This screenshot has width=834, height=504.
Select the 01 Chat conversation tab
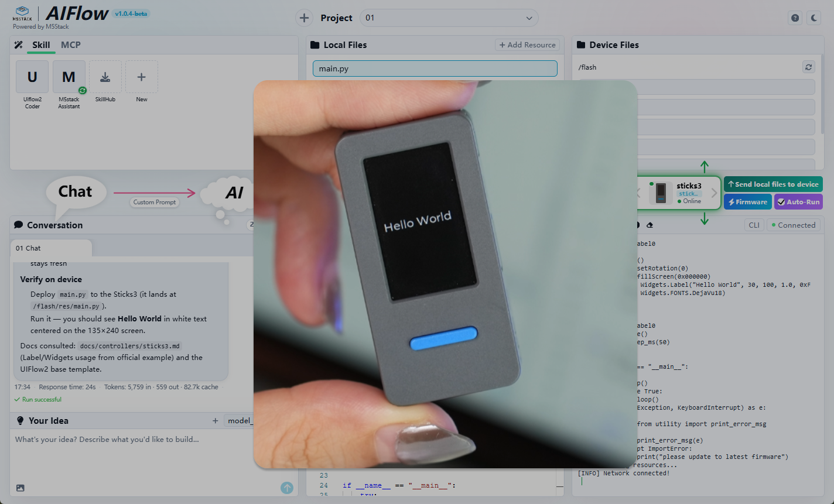51,248
